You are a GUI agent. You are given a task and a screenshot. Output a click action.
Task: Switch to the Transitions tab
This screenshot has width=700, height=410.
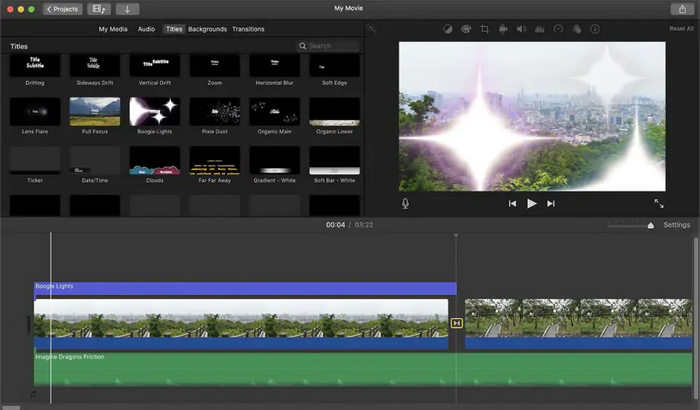point(248,29)
